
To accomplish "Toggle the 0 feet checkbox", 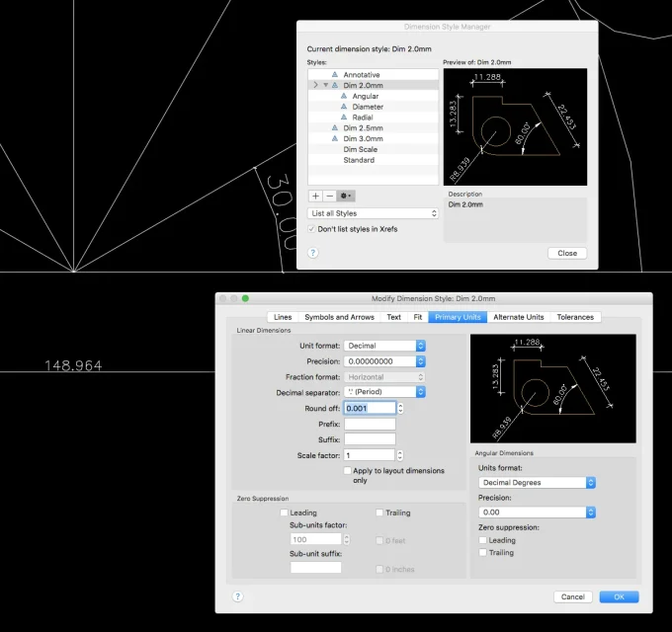I will (379, 540).
